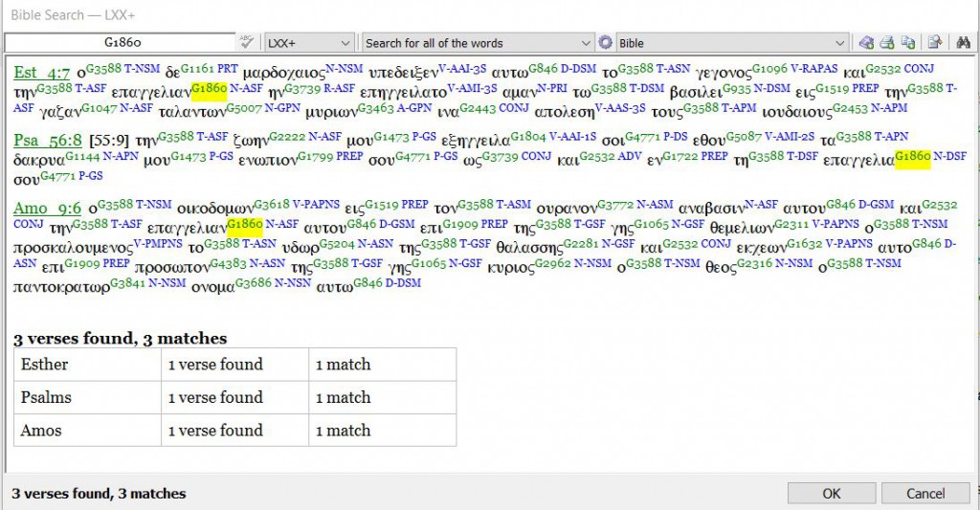
Task: Click the printer icon in toolbar
Action: point(886,43)
